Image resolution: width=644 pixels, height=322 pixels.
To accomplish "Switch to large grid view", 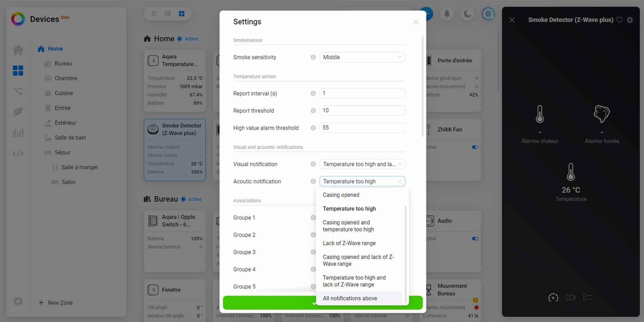I will pyautogui.click(x=182, y=14).
